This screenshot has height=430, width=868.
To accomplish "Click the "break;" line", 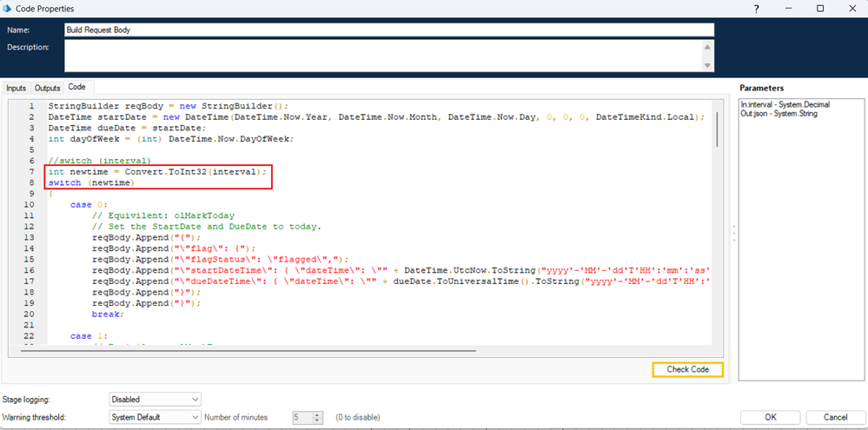I will click(109, 314).
